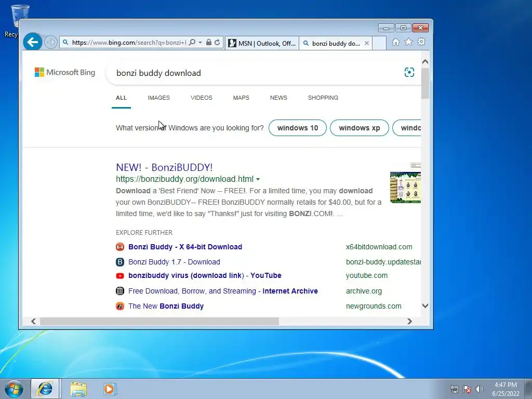
Task: Click the x64bitdownload red favicon
Action: point(120,247)
